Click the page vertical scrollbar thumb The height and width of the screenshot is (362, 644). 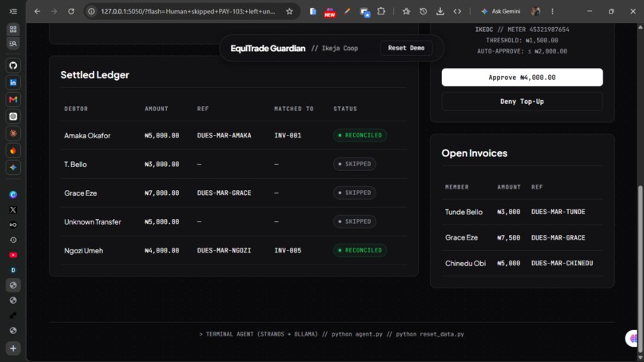coord(640,270)
